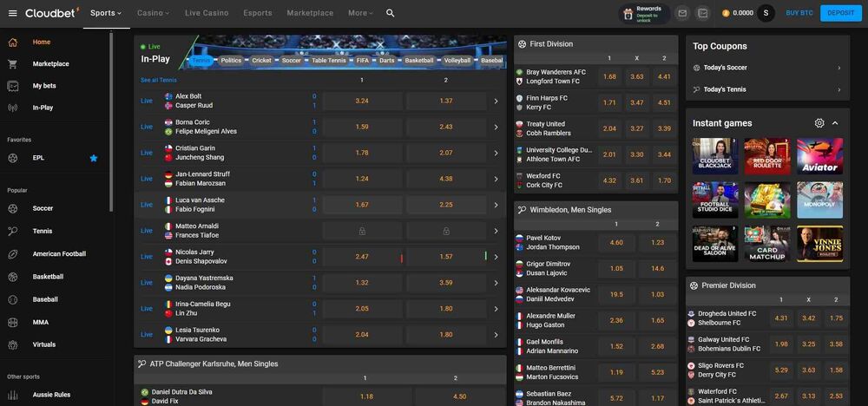Open the Aviator game thumbnail
Viewport: 868px width, 406px height.
click(x=819, y=155)
